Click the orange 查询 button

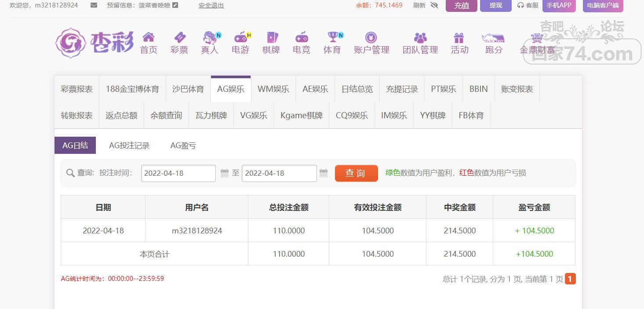356,173
